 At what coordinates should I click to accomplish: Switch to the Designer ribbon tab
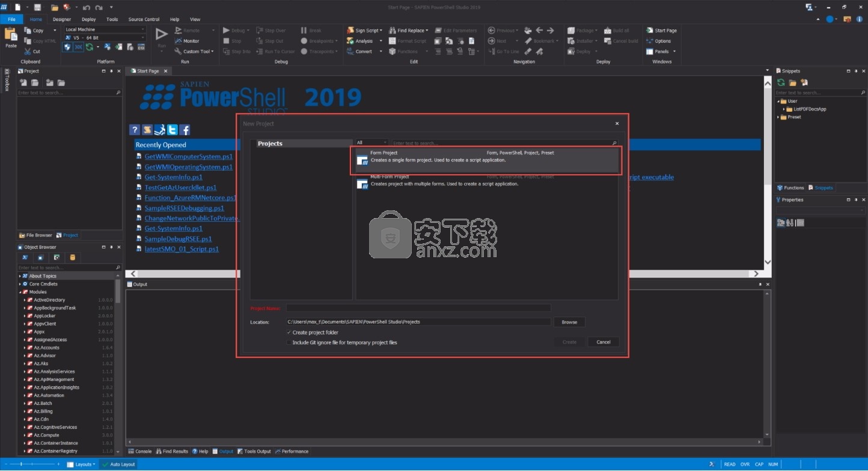(x=62, y=19)
